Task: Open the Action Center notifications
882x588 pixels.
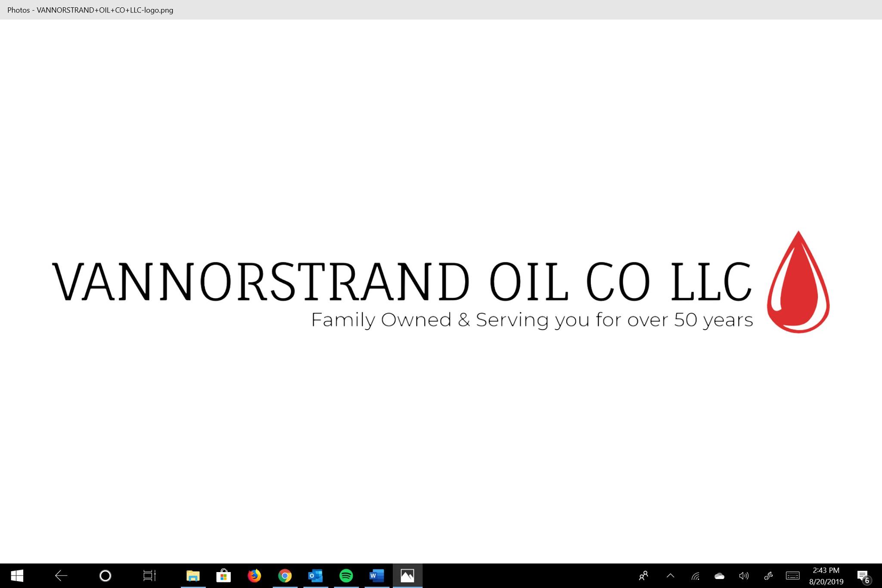Action: coord(863,576)
